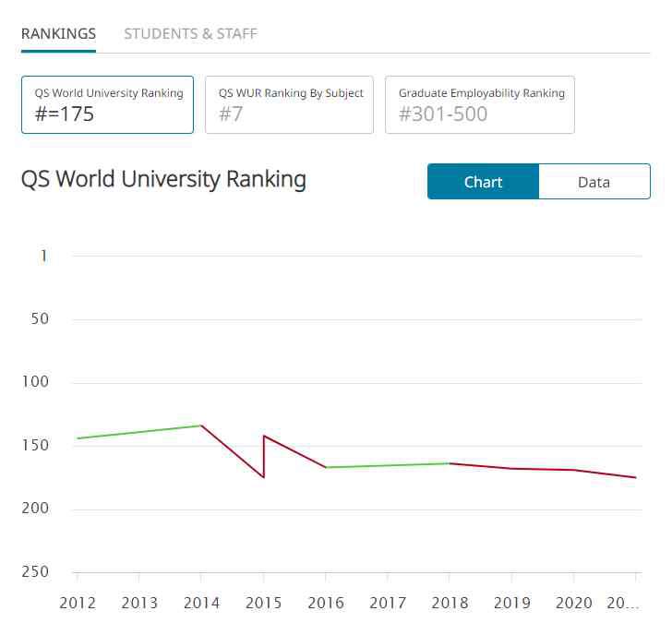Switch to the Rankings tab
This screenshot has width=672, height=623.
58,34
